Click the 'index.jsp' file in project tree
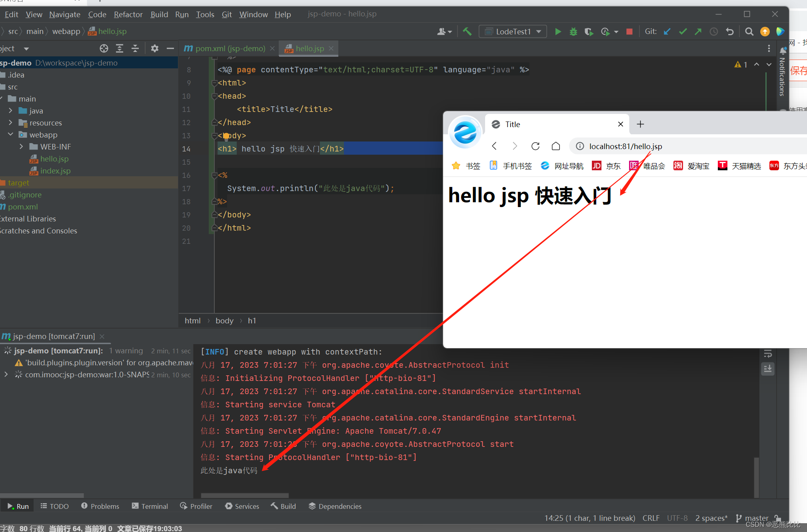807x532 pixels. coord(55,171)
